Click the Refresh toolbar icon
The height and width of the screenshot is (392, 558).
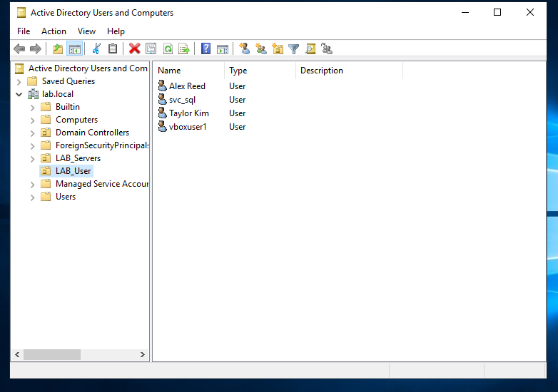(x=168, y=48)
